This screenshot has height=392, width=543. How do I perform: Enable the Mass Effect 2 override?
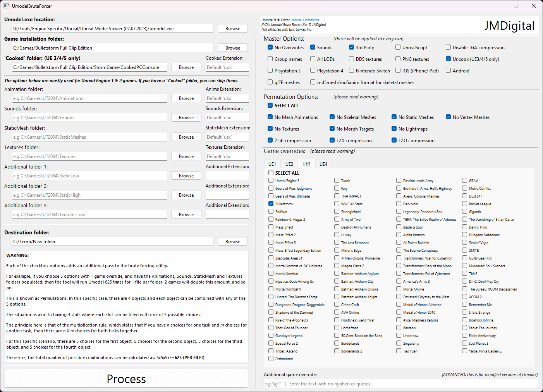tap(270, 235)
